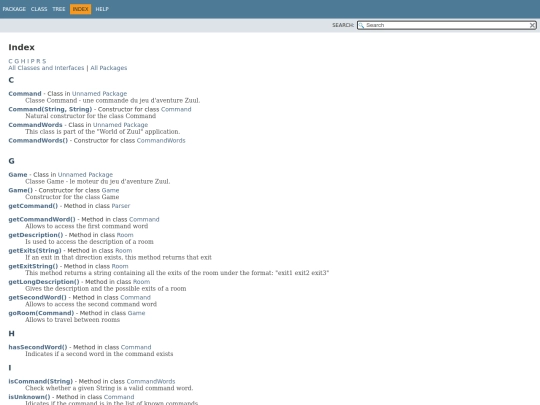Screen dimensions: 540x405
Task: Follow Command link in isUnknown() row
Action: 119,397
